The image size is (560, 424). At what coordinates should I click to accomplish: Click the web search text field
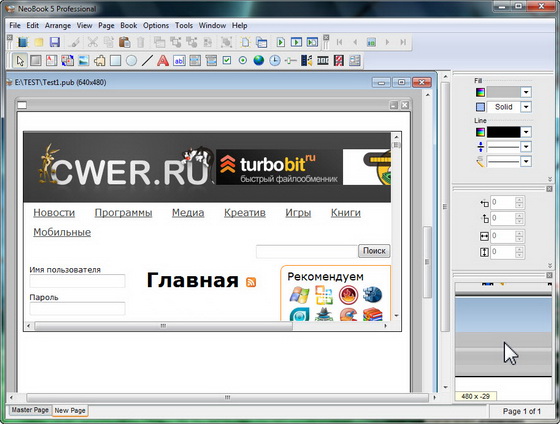point(307,251)
